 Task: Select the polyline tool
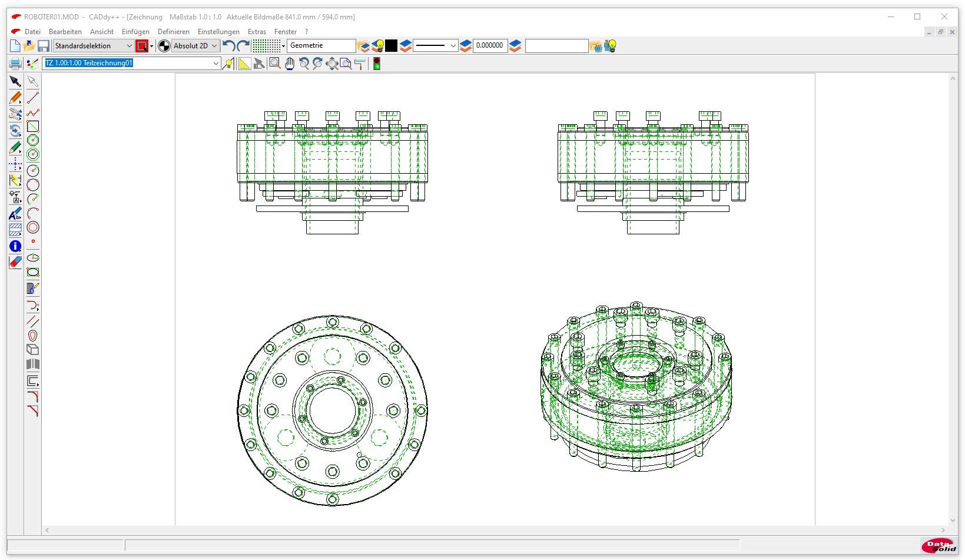pos(33,112)
